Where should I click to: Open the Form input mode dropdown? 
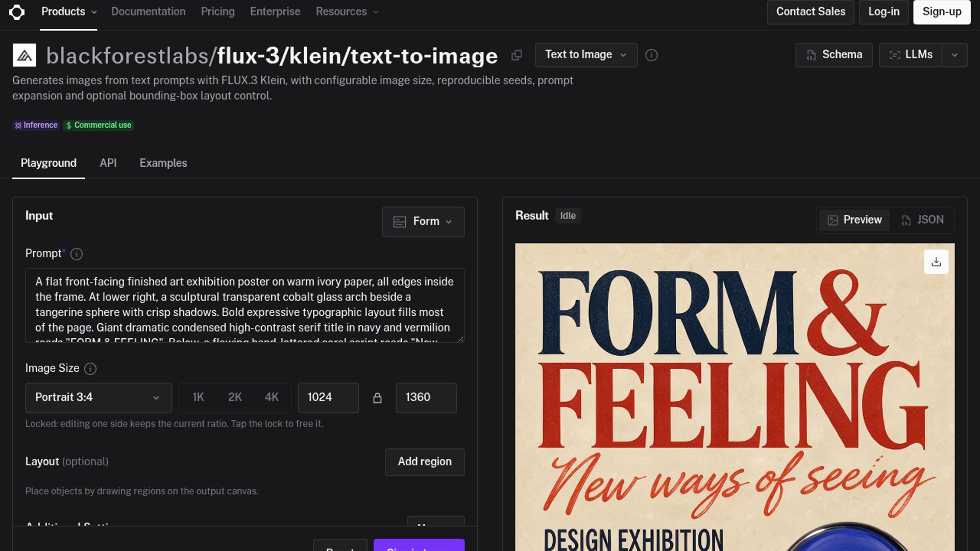(x=423, y=222)
